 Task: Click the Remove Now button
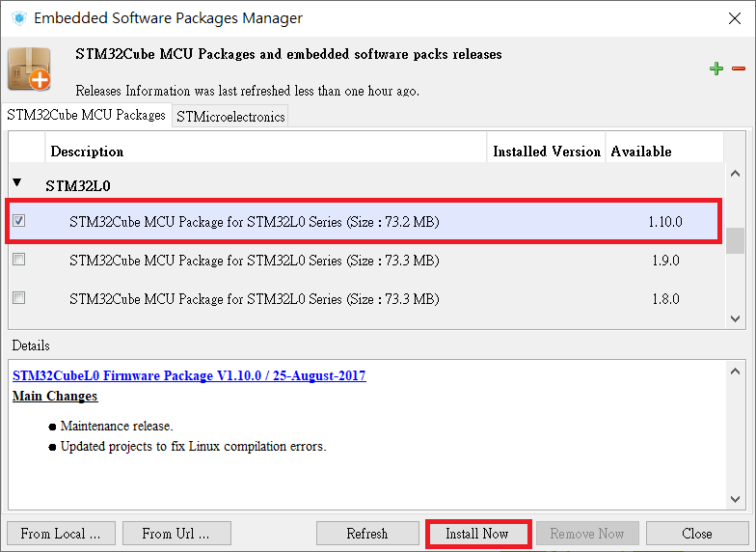[587, 533]
